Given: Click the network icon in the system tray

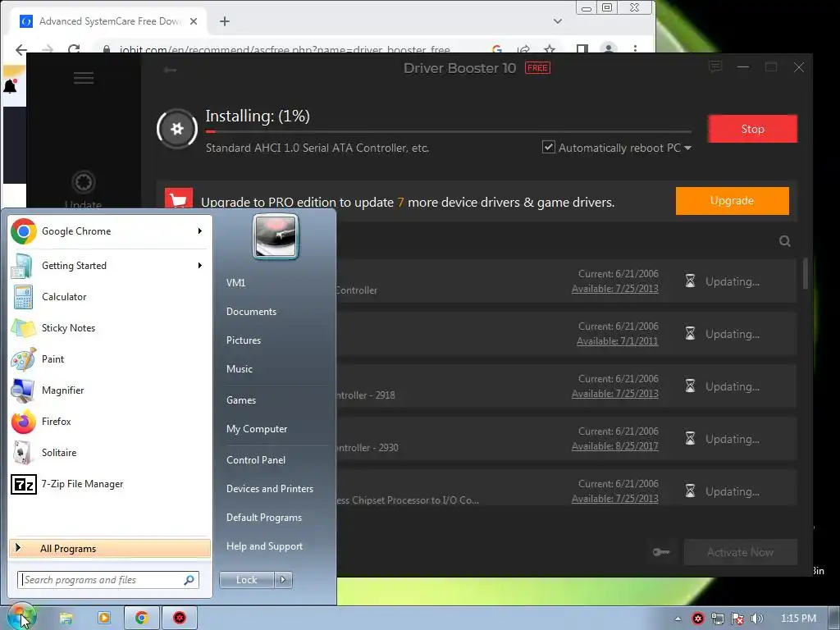Looking at the screenshot, I should click(717, 619).
